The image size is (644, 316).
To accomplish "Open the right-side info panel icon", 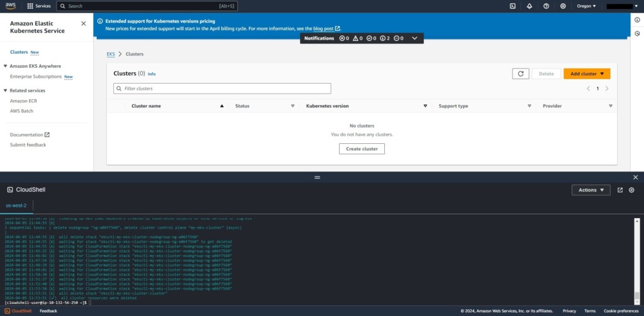I will [x=637, y=20].
